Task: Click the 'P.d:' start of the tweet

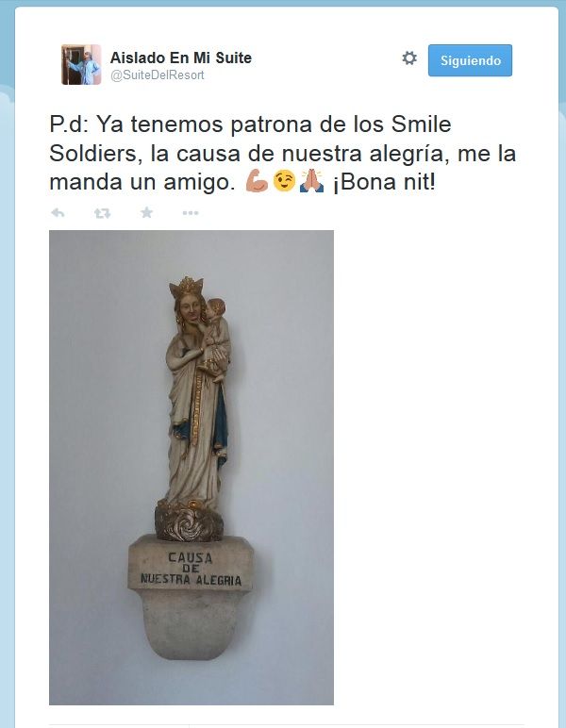Action: (x=69, y=124)
